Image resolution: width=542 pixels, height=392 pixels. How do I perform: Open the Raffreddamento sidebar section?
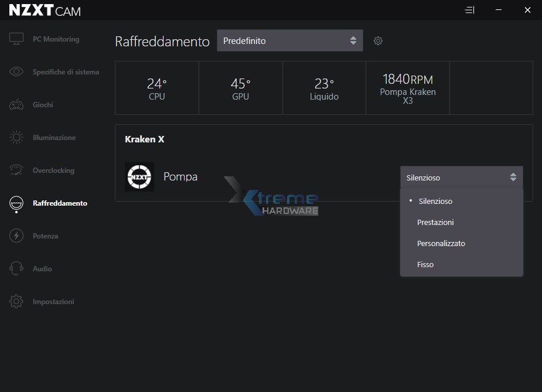60,203
